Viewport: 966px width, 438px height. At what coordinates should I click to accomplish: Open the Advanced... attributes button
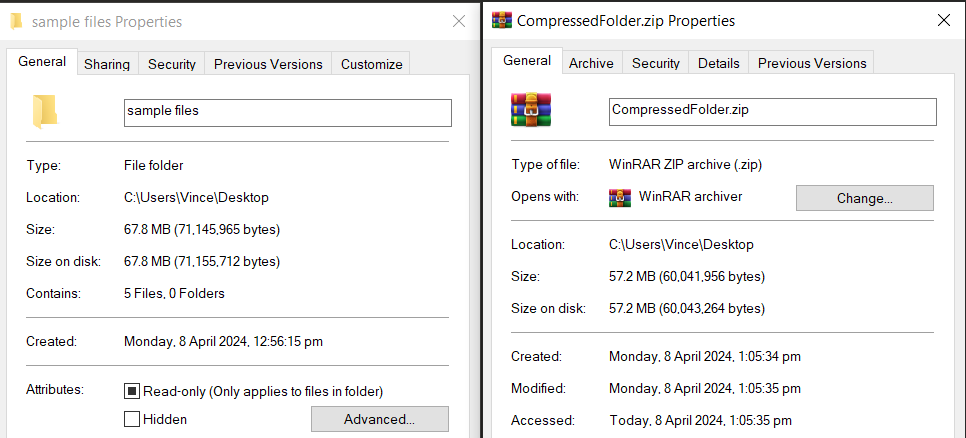click(x=380, y=420)
